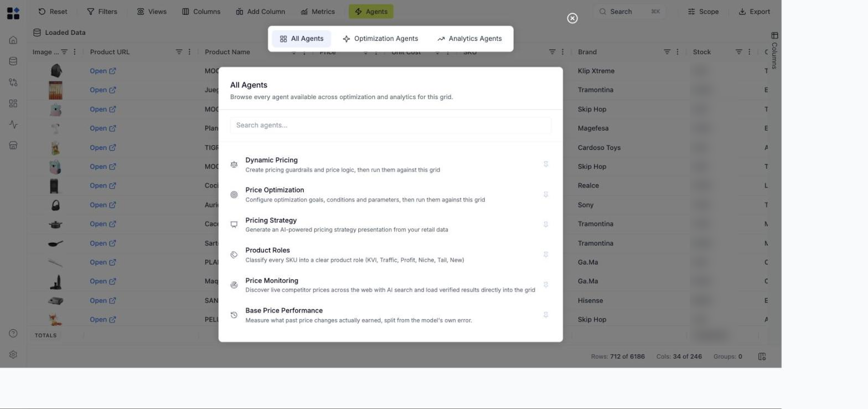Click the Reset toolbar button
The image size is (868, 409).
tap(53, 12)
